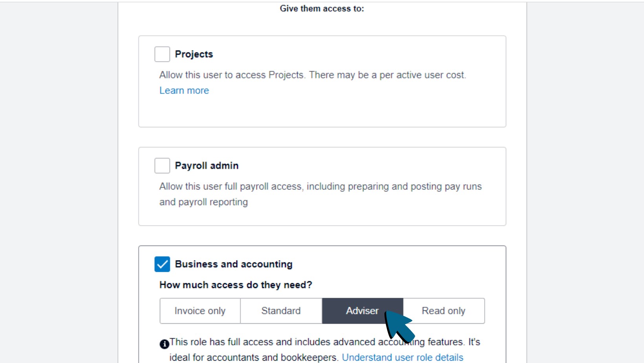Viewport: 644px width, 363px height.
Task: Click the info icon beside role description
Action: tap(164, 344)
